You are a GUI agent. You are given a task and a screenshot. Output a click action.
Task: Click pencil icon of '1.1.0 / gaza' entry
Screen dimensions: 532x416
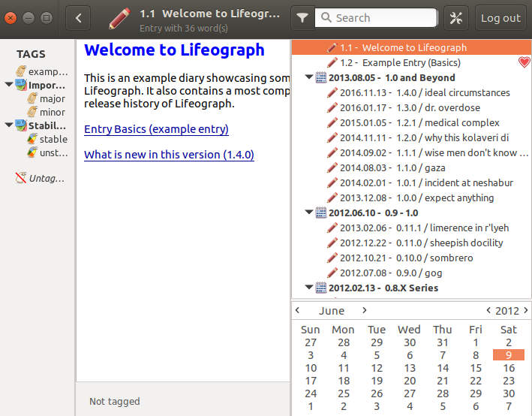click(332, 167)
